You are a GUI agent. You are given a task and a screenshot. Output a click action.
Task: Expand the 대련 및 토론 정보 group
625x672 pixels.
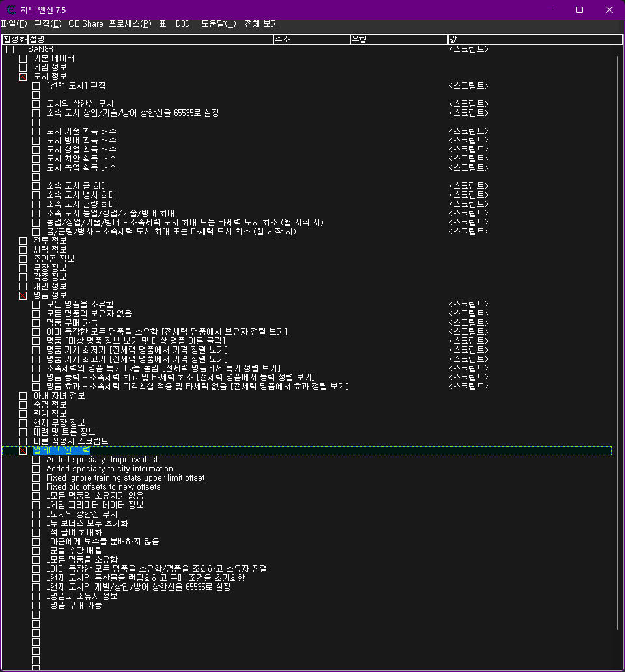[23, 432]
